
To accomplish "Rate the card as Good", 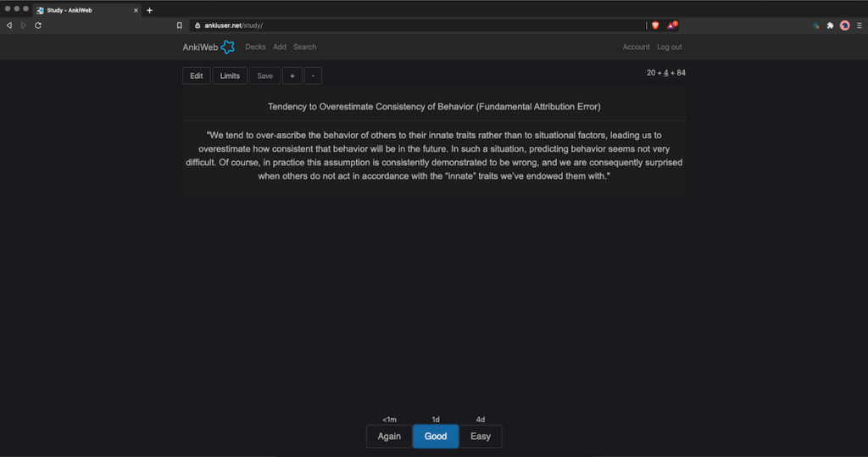I will (436, 437).
